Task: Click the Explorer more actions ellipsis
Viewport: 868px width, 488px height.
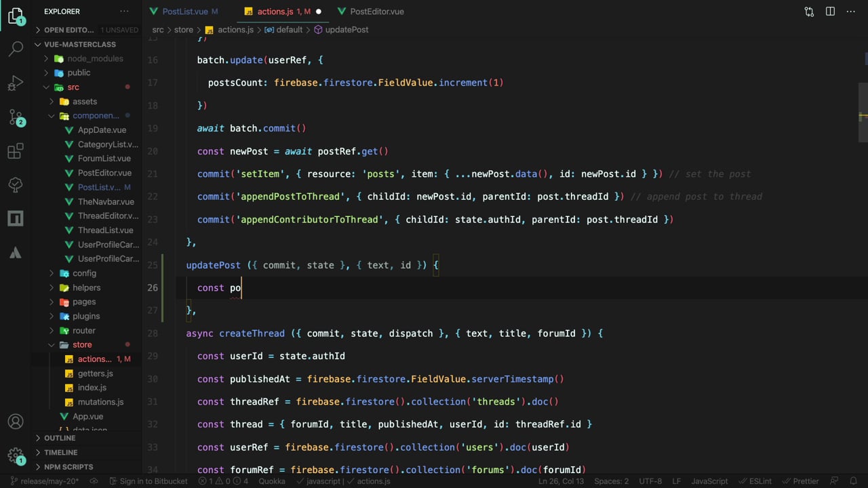Action: coord(123,12)
